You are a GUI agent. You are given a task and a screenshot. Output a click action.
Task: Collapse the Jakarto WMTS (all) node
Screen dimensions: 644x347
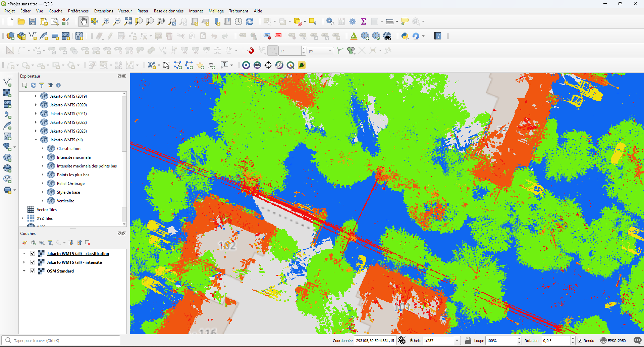point(36,140)
